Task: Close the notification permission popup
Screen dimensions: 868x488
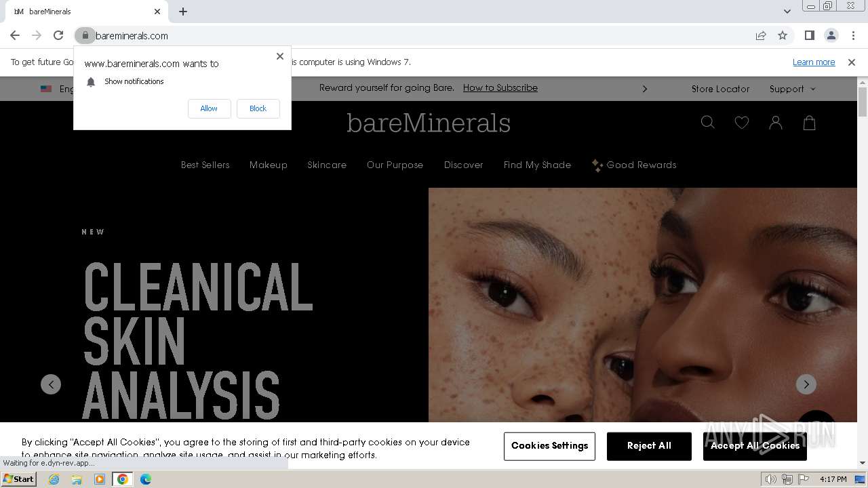Action: 280,56
